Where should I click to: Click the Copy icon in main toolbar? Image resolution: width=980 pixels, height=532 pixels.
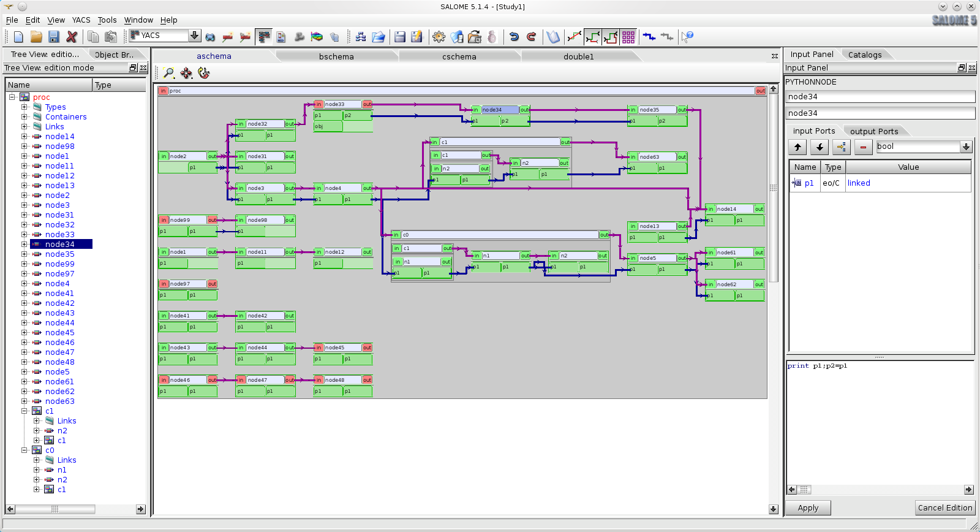point(93,37)
